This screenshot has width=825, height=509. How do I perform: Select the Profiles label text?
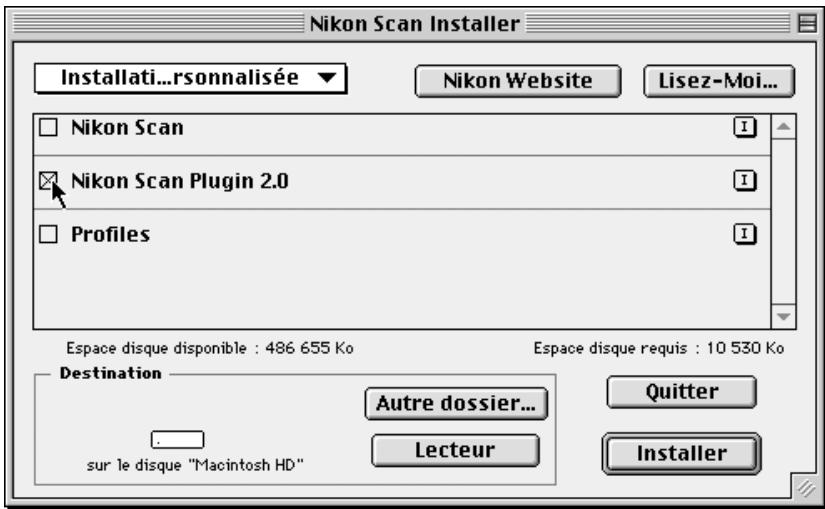point(110,234)
